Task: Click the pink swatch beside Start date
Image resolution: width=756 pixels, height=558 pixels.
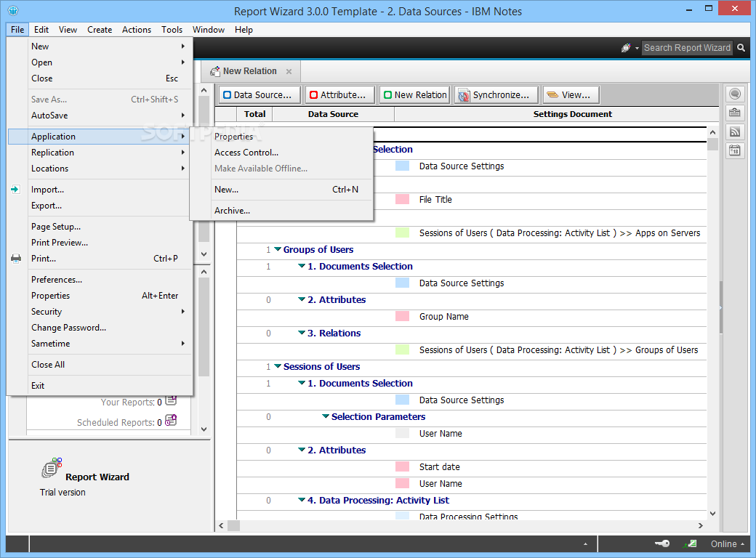Action: click(402, 466)
